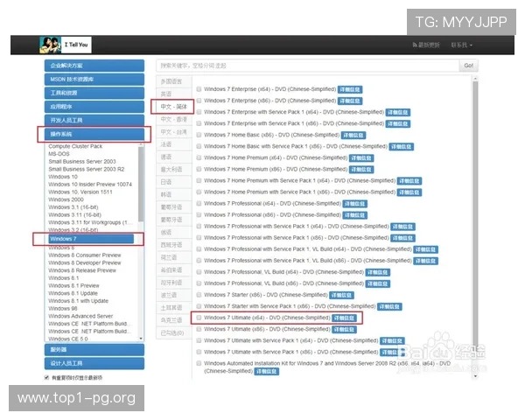Open the 联系我 dropdown menu
This screenshot has width=525, height=420.
462,45
